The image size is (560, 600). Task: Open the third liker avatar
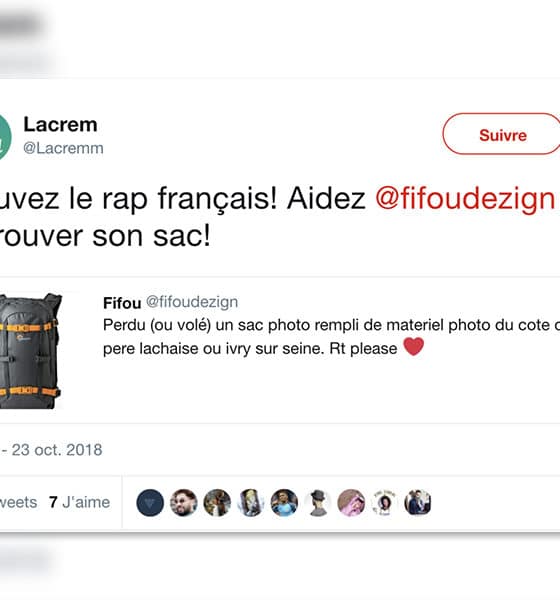click(x=217, y=503)
